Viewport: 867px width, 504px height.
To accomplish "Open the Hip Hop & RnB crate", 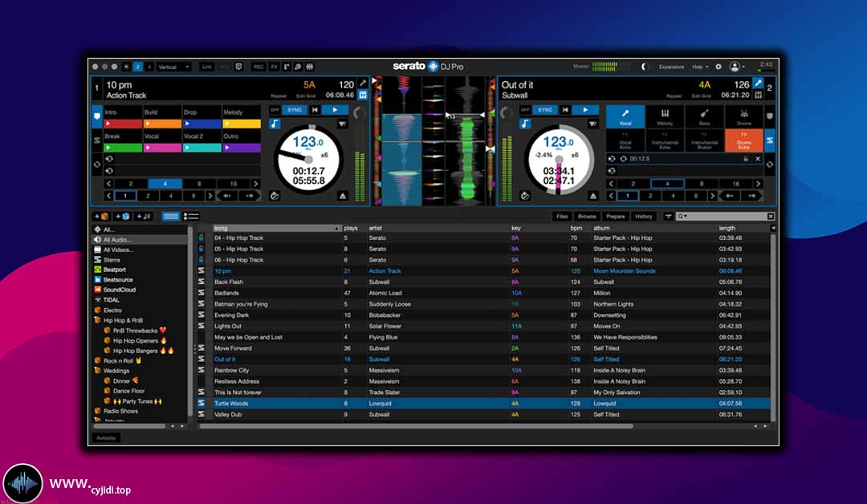I will [x=123, y=320].
